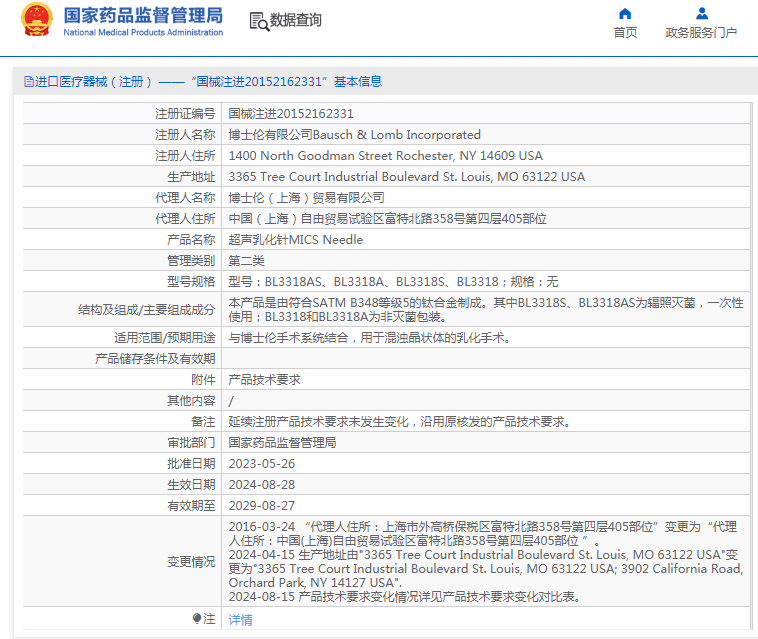Click the 批准日期 row label
Image resolution: width=758 pixels, height=639 pixels.
pyautogui.click(x=191, y=464)
